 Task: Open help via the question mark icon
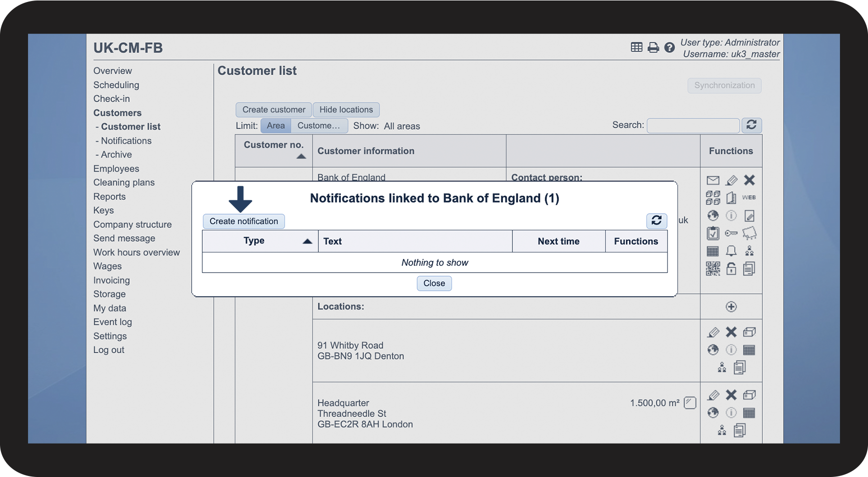point(670,47)
